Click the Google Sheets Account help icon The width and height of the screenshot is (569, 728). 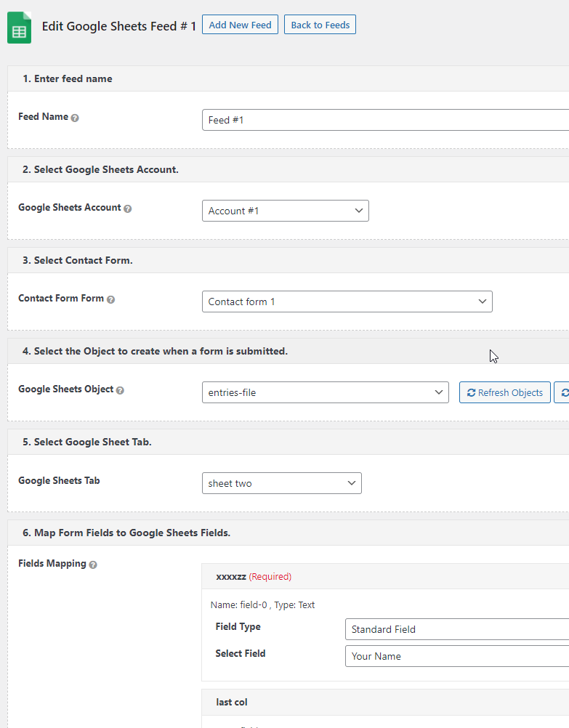pos(128,209)
